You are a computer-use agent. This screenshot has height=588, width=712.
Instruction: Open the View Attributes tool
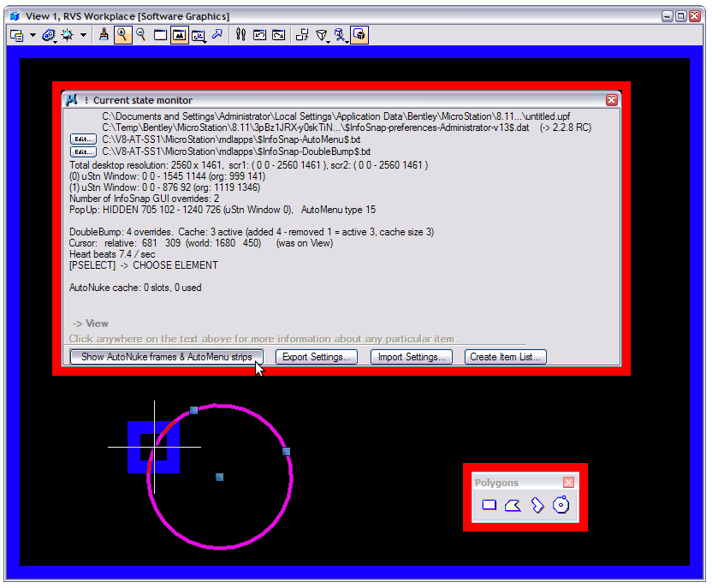pos(17,35)
